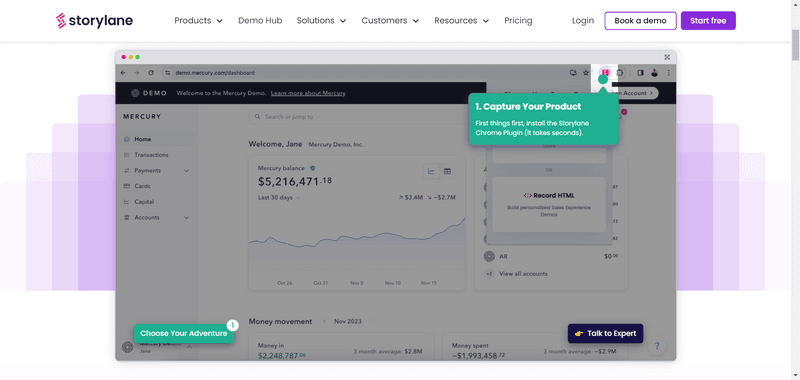Click the reload icon in demo browser
The image size is (800, 380).
point(151,73)
